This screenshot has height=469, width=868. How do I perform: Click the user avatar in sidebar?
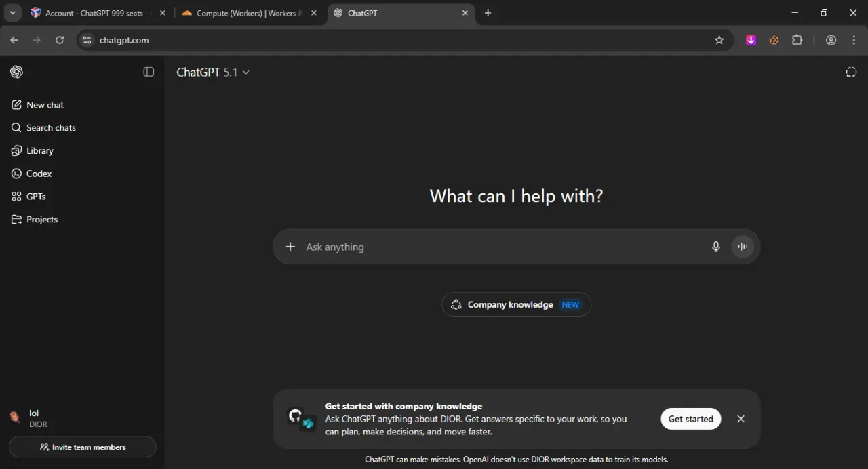(x=15, y=417)
